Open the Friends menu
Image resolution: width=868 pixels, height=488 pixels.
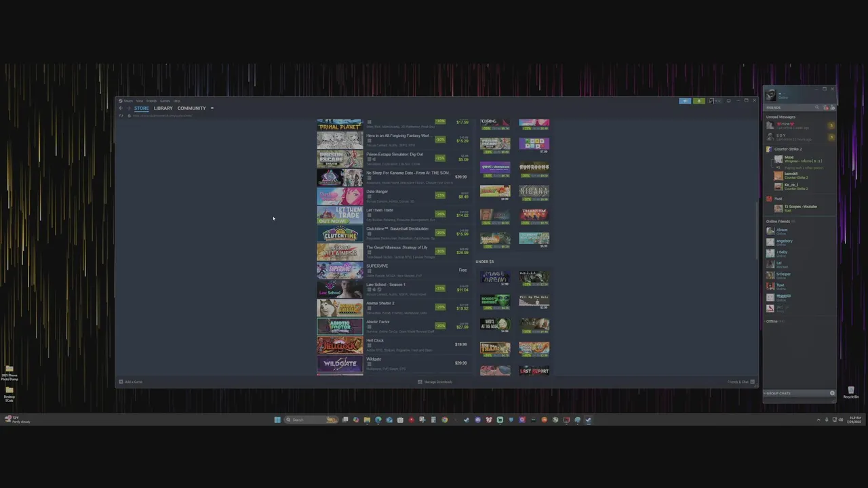click(x=152, y=101)
